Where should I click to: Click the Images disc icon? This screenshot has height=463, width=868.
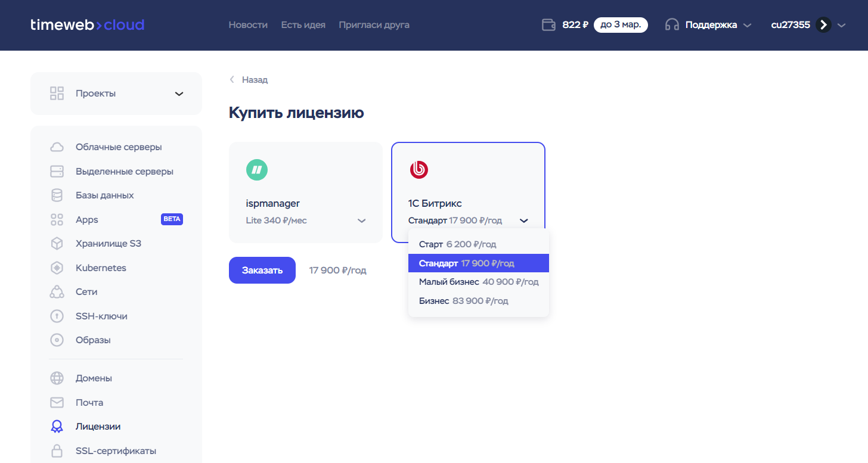pyautogui.click(x=57, y=340)
